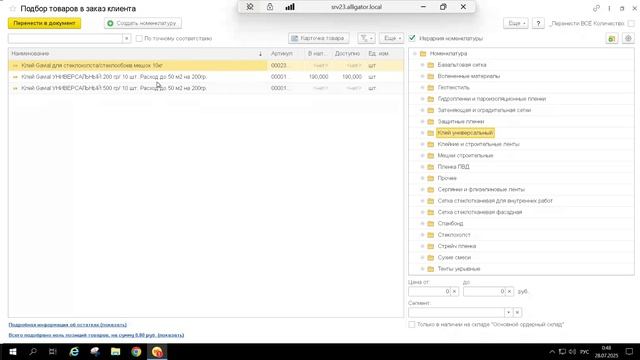Open the green folder icon above the tree

pos(611,38)
